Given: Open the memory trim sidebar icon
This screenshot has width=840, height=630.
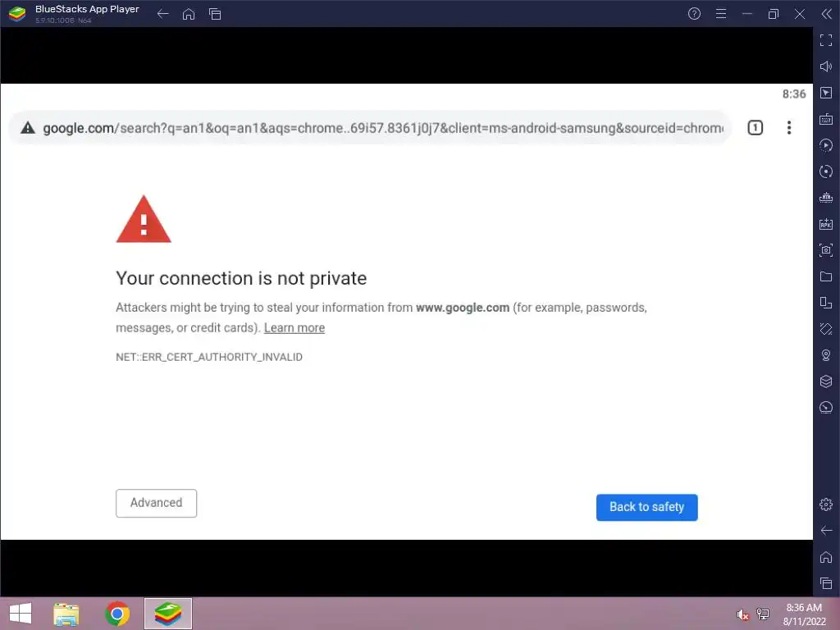Looking at the screenshot, I should (826, 198).
